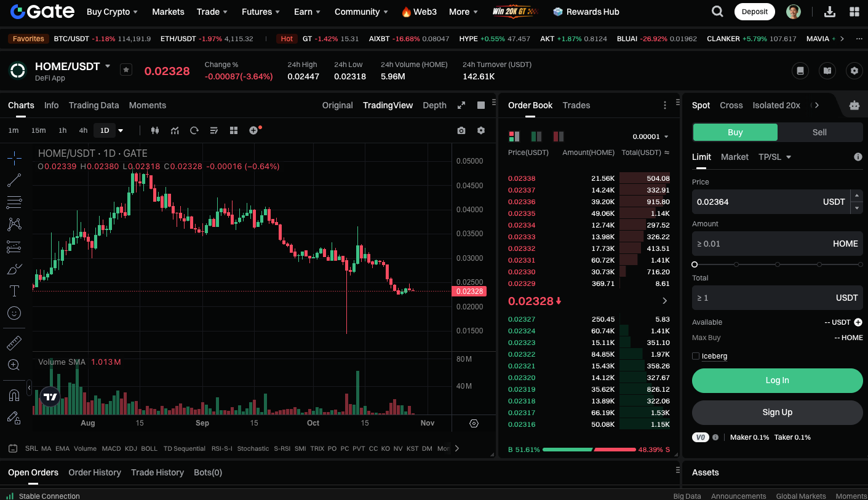Image resolution: width=868 pixels, height=500 pixels.
Task: Expand chart to fullscreen
Action: pos(461,105)
